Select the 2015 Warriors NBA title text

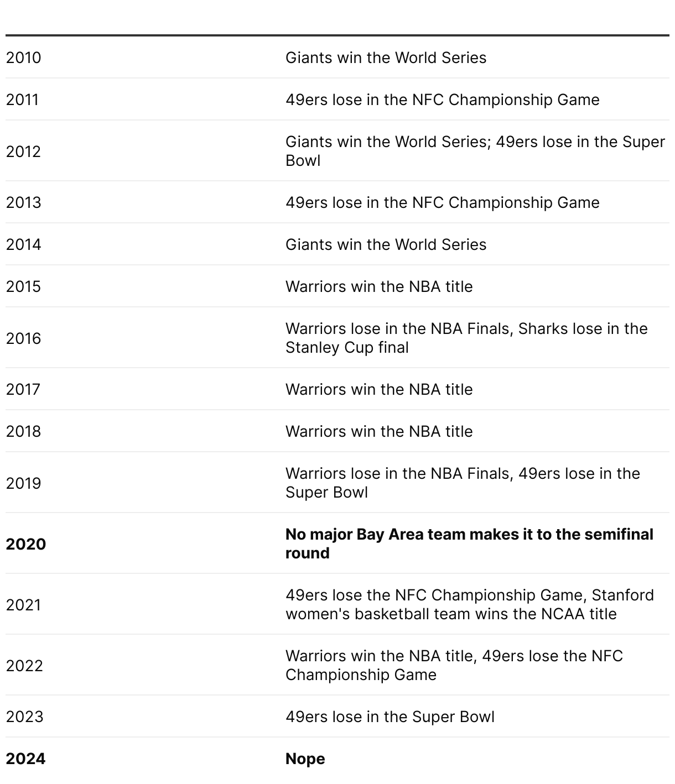(379, 286)
